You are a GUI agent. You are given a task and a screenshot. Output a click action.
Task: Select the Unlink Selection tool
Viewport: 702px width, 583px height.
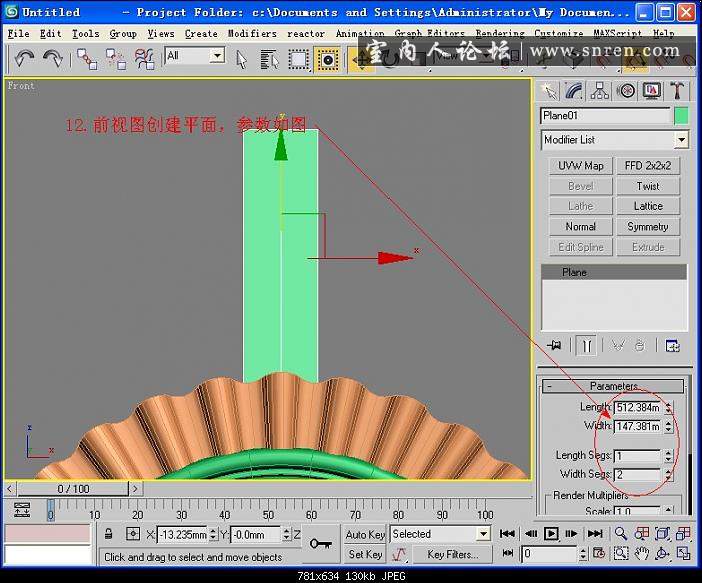(116, 59)
